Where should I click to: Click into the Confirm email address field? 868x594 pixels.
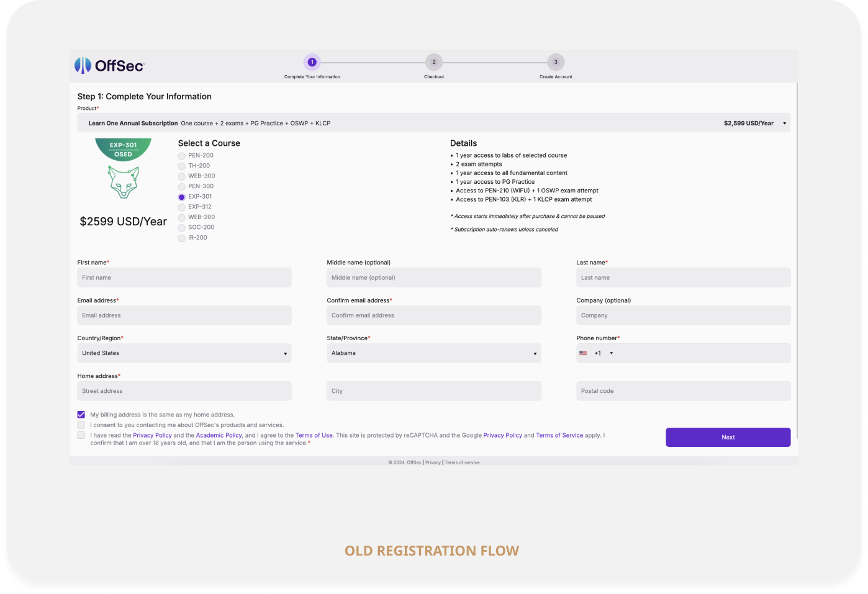[434, 315]
